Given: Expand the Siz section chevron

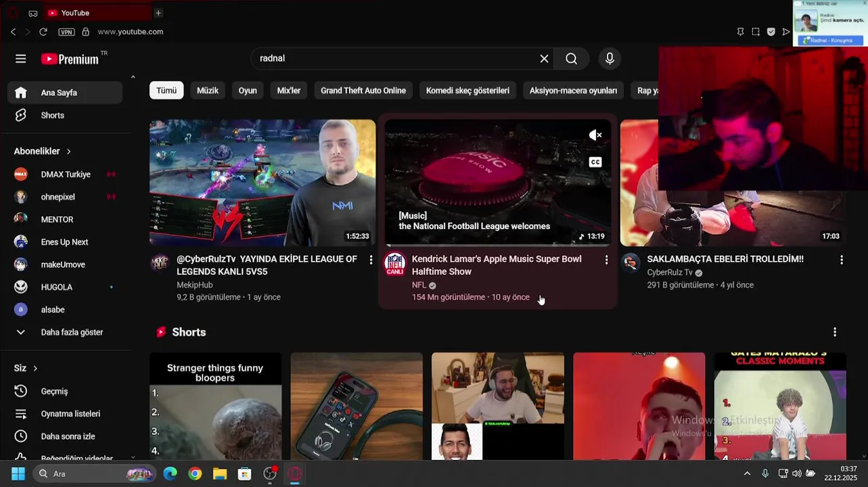Looking at the screenshot, I should (35, 368).
